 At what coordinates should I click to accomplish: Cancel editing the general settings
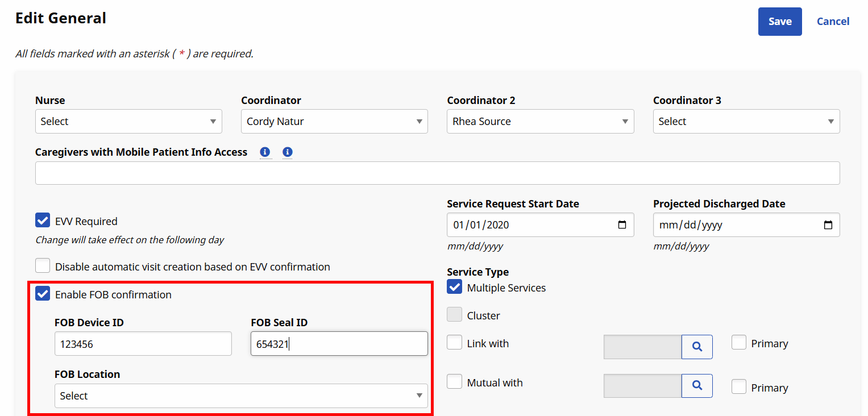point(833,21)
